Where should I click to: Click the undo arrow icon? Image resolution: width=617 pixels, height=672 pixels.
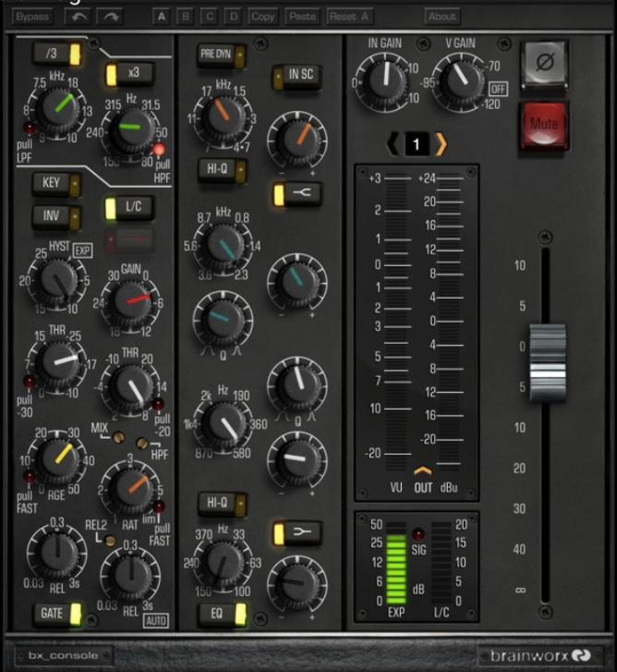(79, 17)
